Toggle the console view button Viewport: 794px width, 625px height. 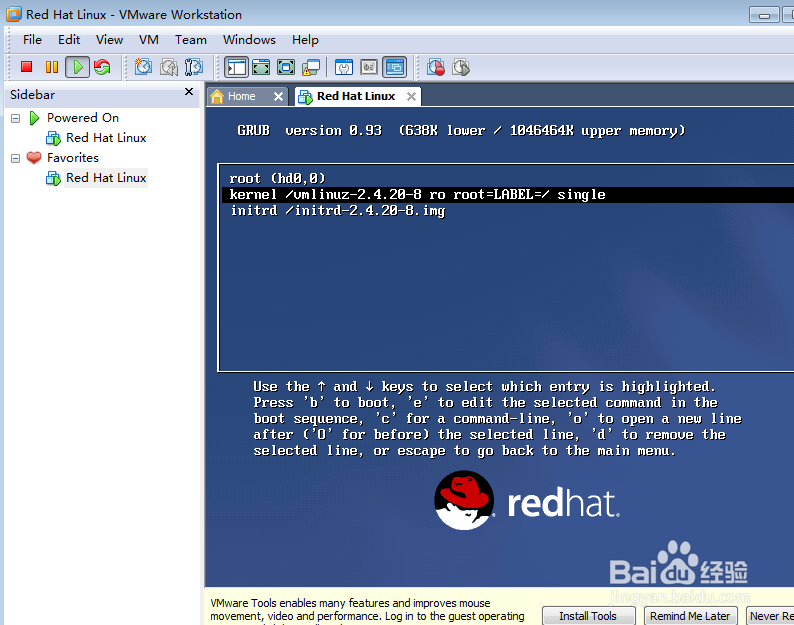(x=394, y=67)
